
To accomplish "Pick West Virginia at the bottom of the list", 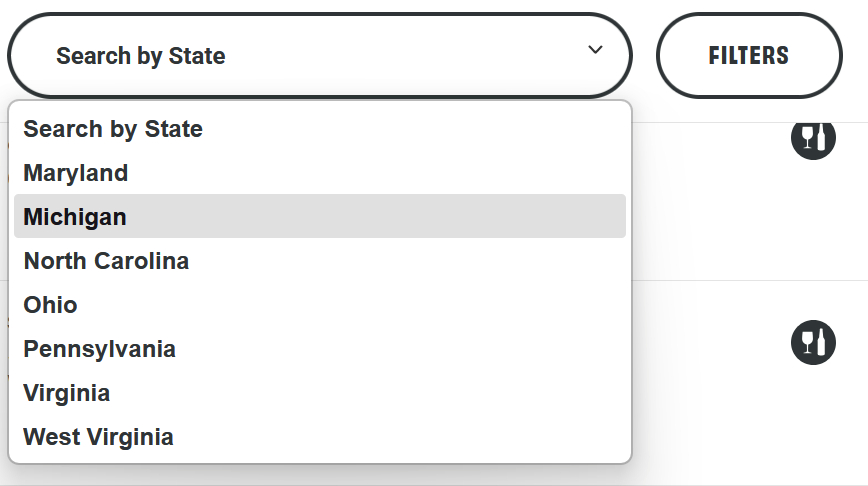I will [x=98, y=437].
